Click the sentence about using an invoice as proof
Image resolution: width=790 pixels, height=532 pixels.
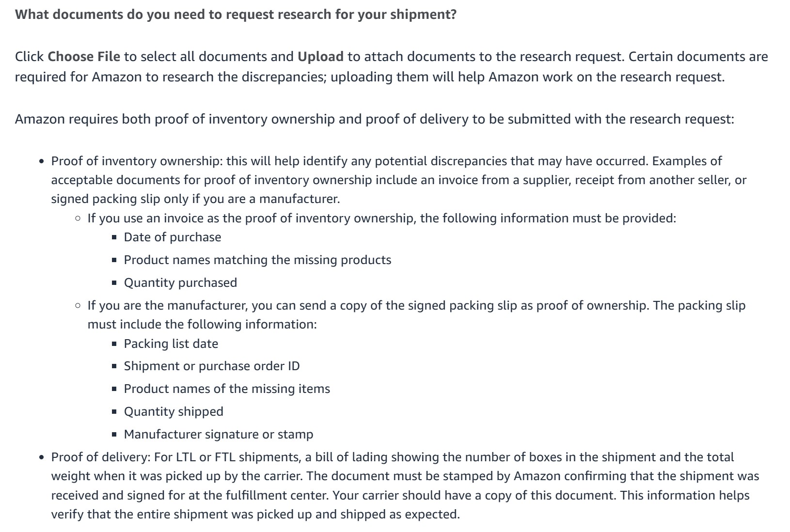382,218
